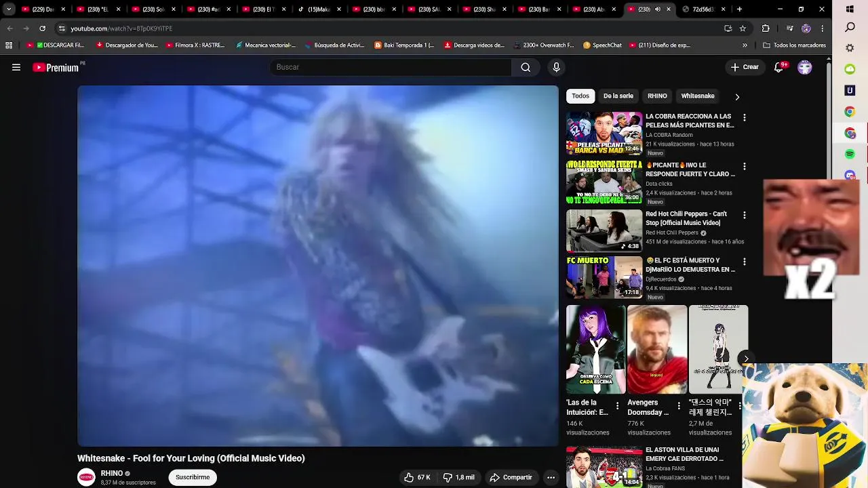Open Spotify from the taskbar
This screenshot has height=488, width=868.
point(850,155)
